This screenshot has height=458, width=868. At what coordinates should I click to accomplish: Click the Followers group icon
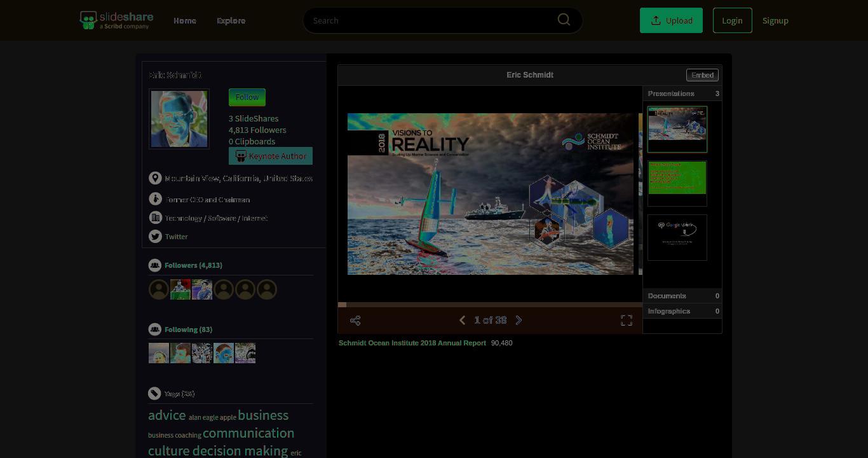[154, 265]
